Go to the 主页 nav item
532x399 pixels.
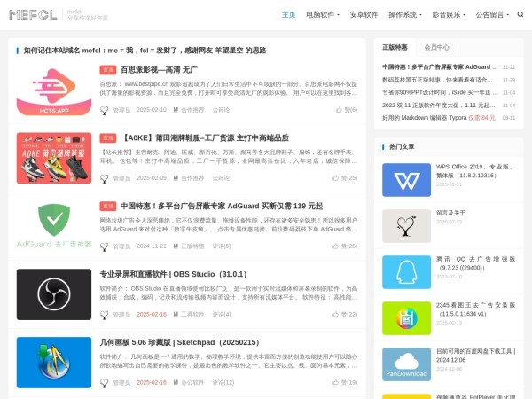[x=288, y=15]
